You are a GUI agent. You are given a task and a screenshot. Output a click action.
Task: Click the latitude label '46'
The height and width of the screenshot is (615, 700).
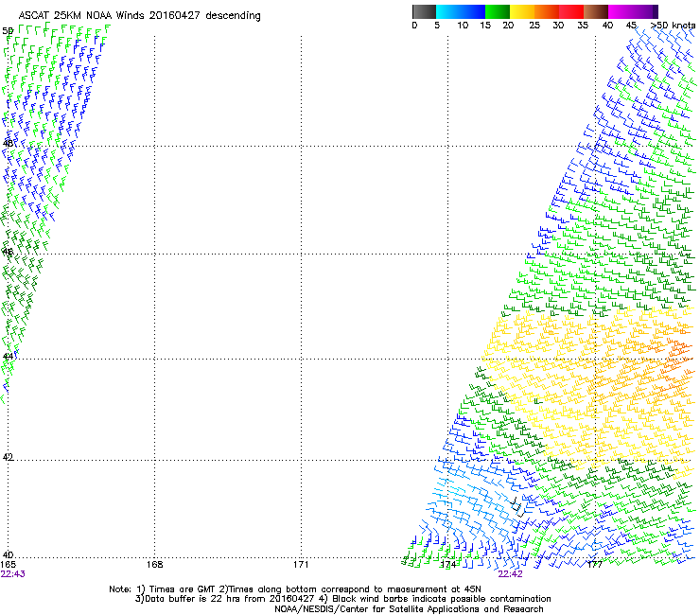coord(8,252)
